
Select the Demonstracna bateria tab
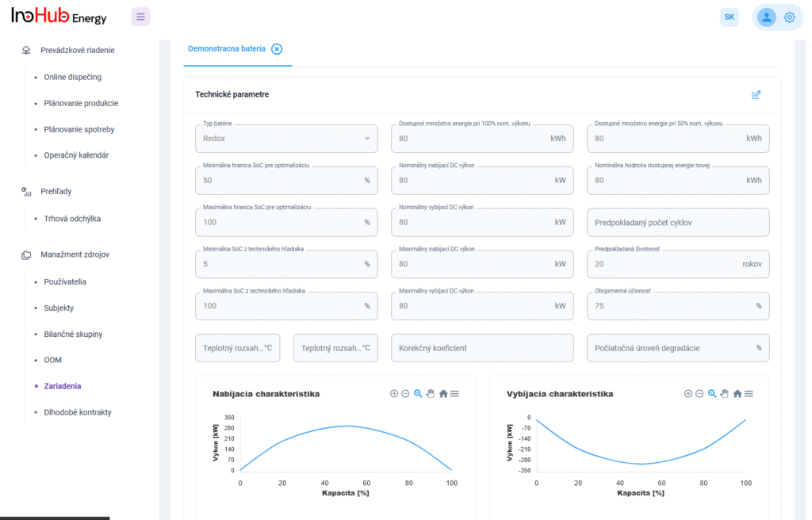click(227, 48)
